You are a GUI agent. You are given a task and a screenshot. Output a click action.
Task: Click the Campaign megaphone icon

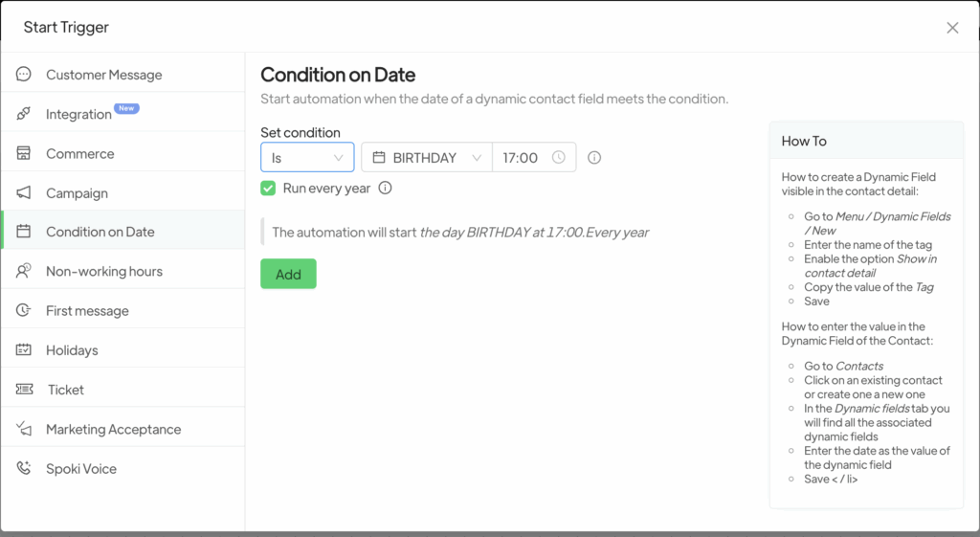coord(24,192)
